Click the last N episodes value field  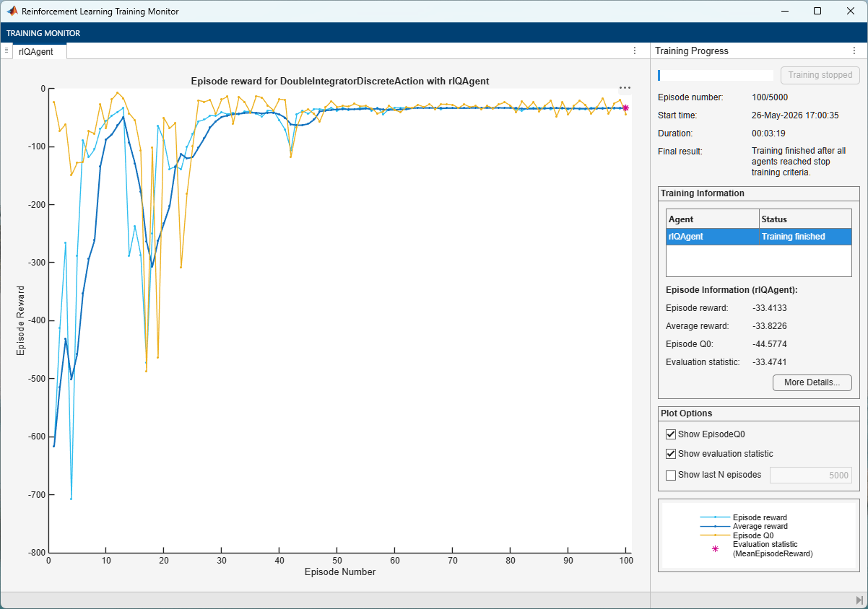(x=811, y=475)
